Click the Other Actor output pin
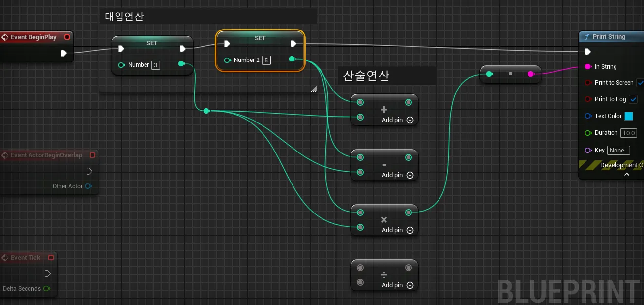Image resolution: width=644 pixels, height=305 pixels. pyautogui.click(x=88, y=186)
